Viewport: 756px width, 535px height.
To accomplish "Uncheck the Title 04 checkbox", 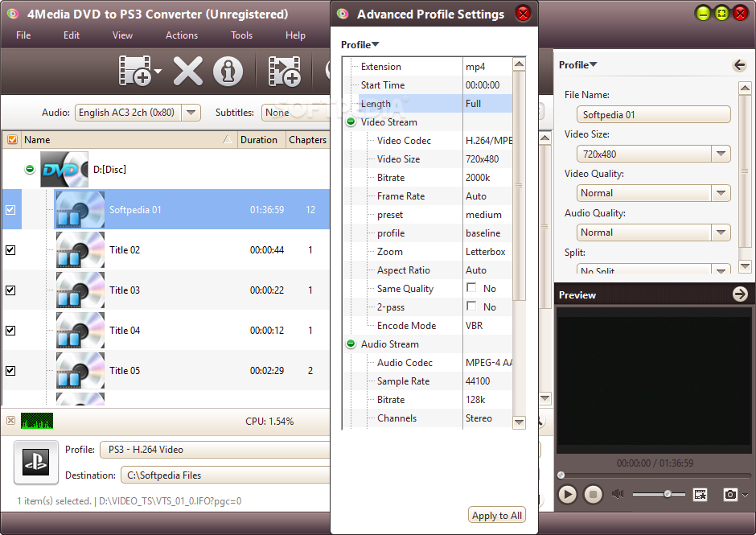I will [x=10, y=331].
